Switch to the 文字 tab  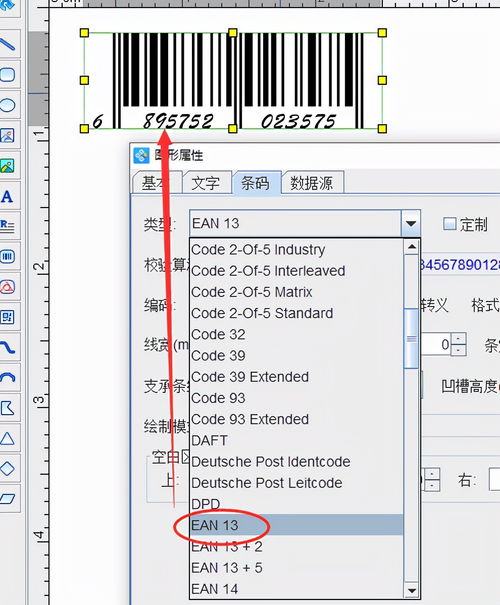coord(206,183)
